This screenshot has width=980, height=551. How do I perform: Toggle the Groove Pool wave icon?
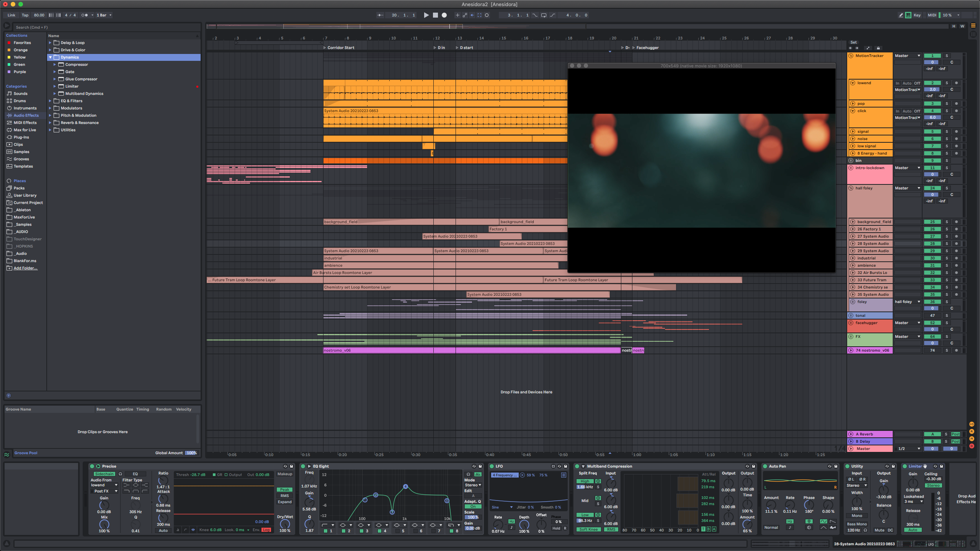click(7, 455)
